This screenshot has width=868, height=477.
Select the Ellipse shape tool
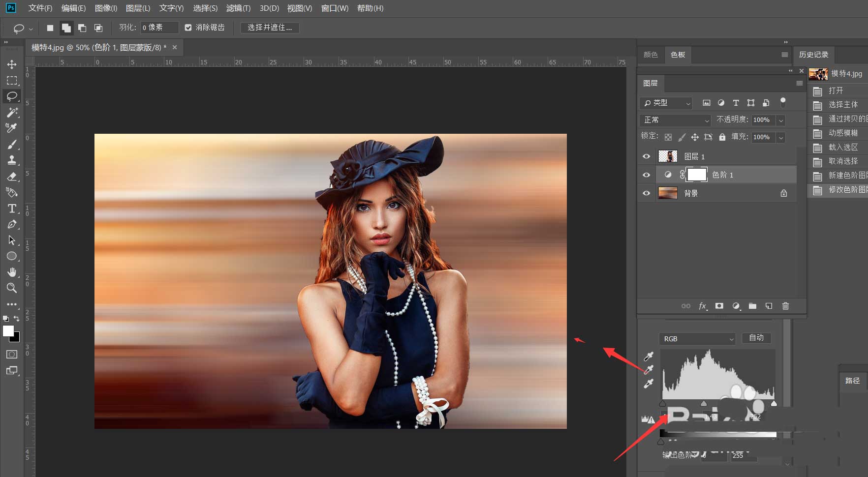pyautogui.click(x=12, y=256)
